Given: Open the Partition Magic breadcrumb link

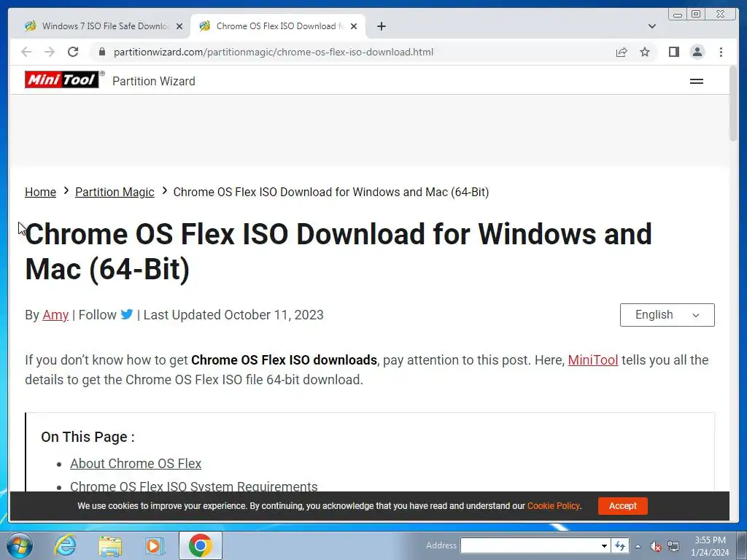Looking at the screenshot, I should click(x=115, y=192).
